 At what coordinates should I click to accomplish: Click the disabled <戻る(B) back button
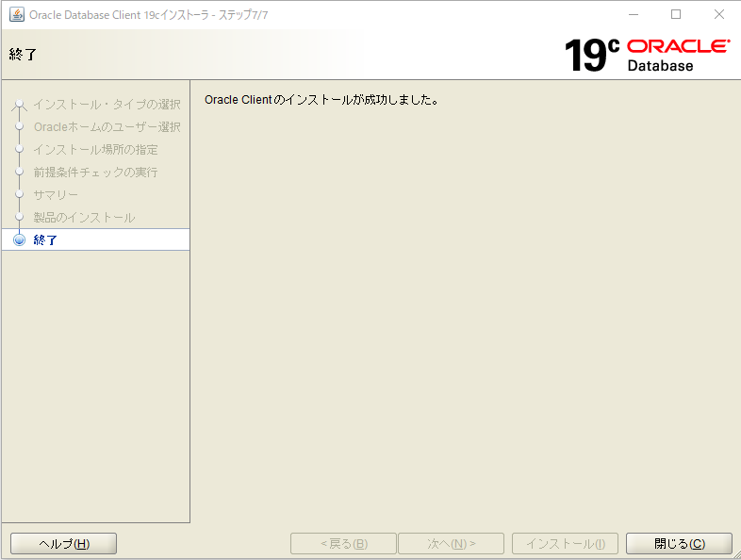[343, 544]
